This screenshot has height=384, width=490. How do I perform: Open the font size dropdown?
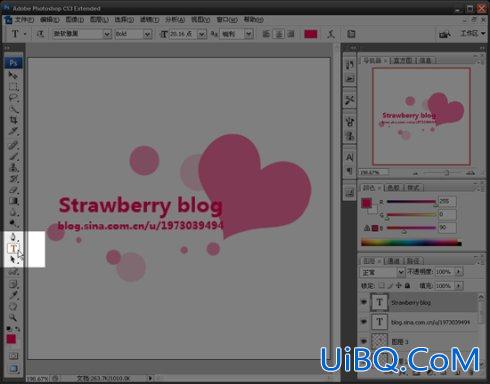[201, 34]
